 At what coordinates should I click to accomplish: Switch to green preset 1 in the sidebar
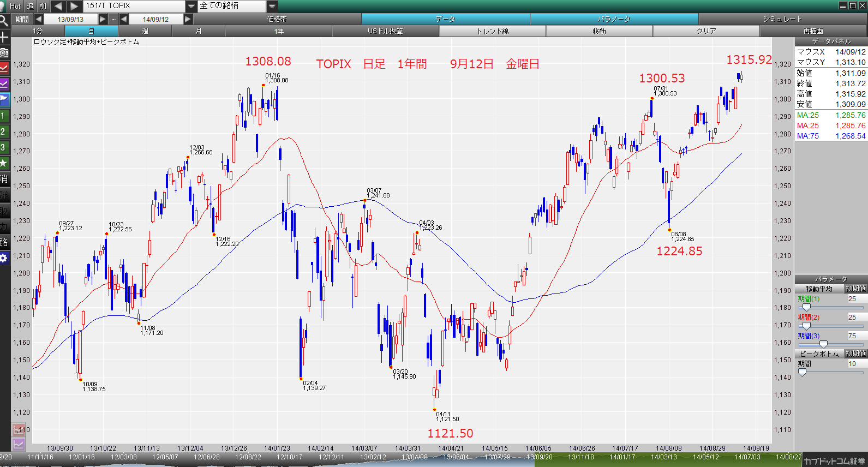tap(4, 116)
